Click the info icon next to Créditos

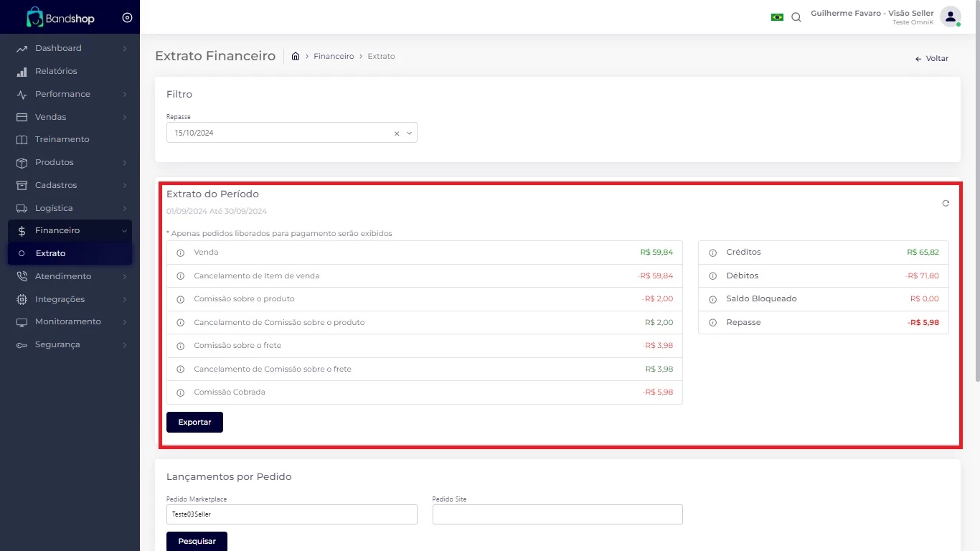pos(712,253)
